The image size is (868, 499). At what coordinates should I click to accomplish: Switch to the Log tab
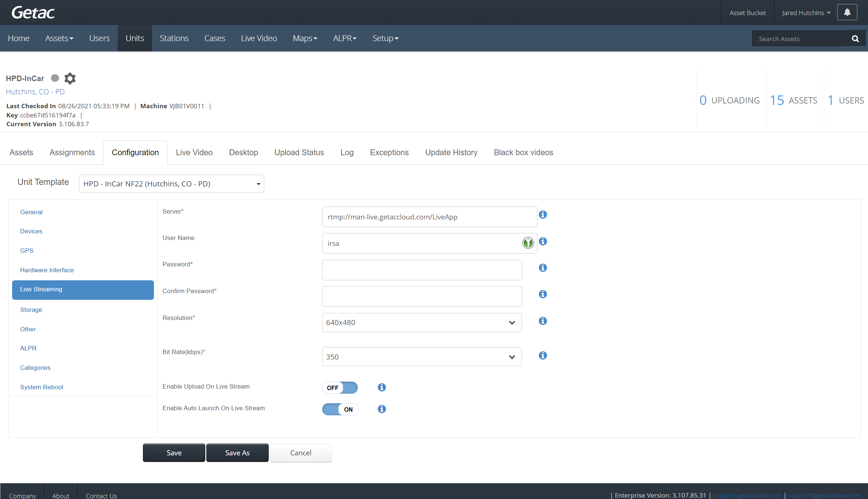(x=347, y=153)
